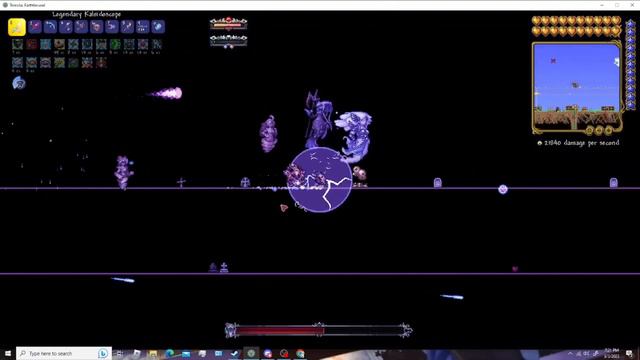The width and height of the screenshot is (640, 360).
Task: Click the pink fireball projectile
Action: (x=167, y=93)
